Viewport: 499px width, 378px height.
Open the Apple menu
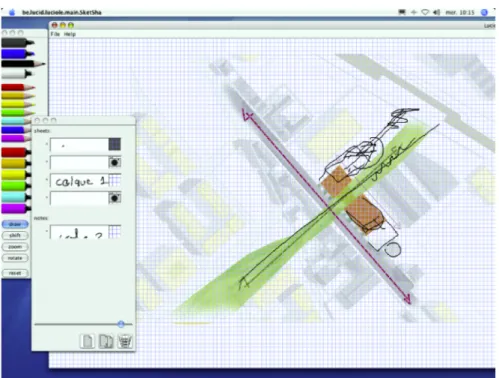coord(12,12)
